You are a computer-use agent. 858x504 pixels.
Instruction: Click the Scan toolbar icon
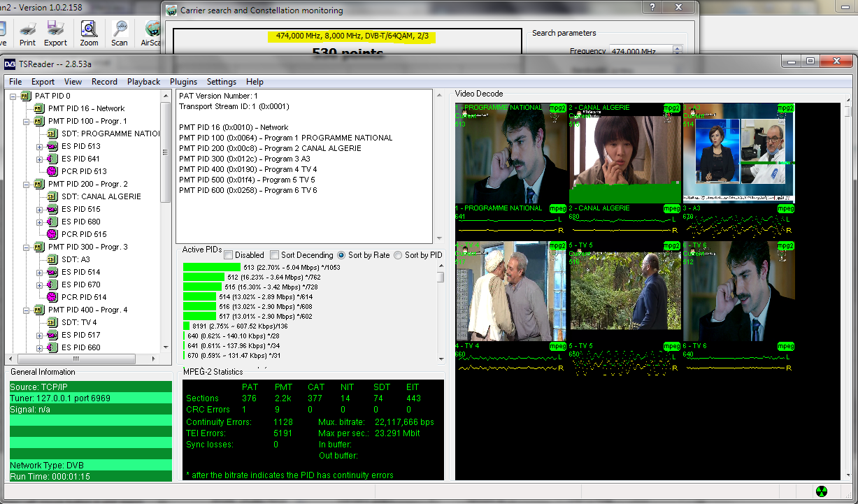pyautogui.click(x=120, y=29)
